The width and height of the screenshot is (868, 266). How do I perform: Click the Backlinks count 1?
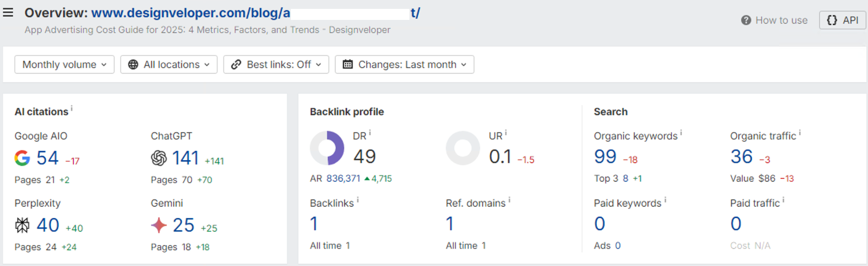(x=314, y=224)
